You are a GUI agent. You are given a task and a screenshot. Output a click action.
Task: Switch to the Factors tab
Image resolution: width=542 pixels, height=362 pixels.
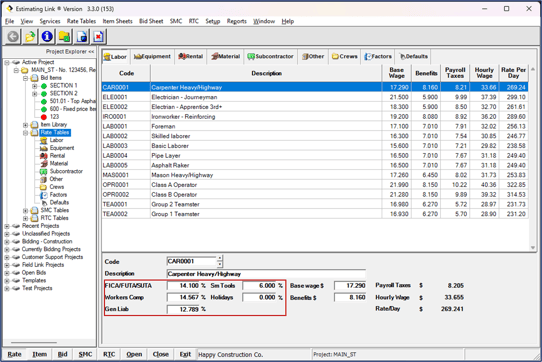(378, 56)
